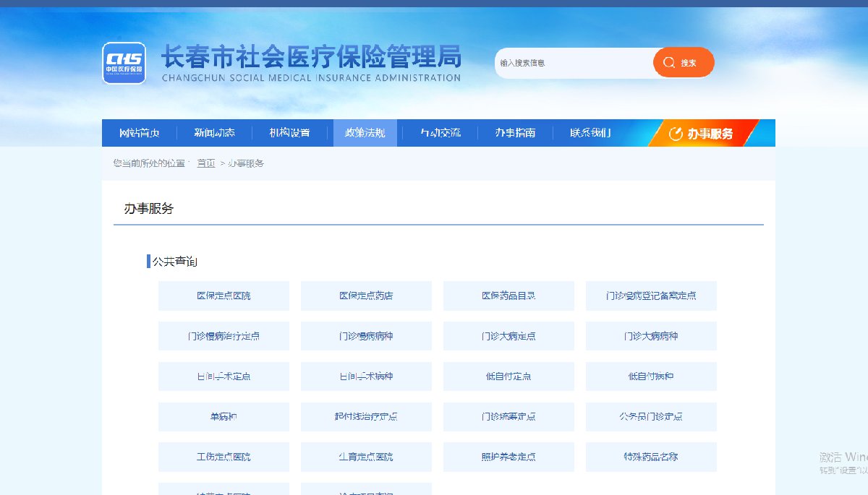Click the 门诊慢病登记备案定点 tile
Image resolution: width=868 pixels, height=495 pixels.
pyautogui.click(x=651, y=296)
